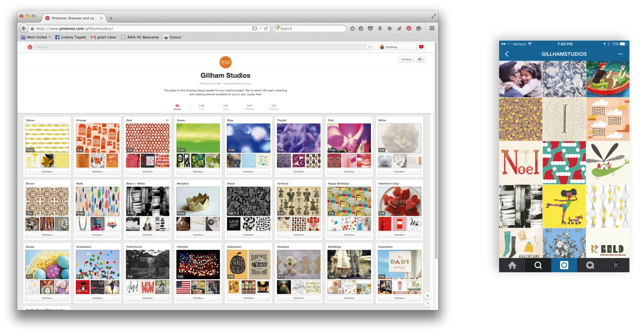Tap the Noel post in Instagram grid
The image size is (644, 336).
click(x=521, y=162)
